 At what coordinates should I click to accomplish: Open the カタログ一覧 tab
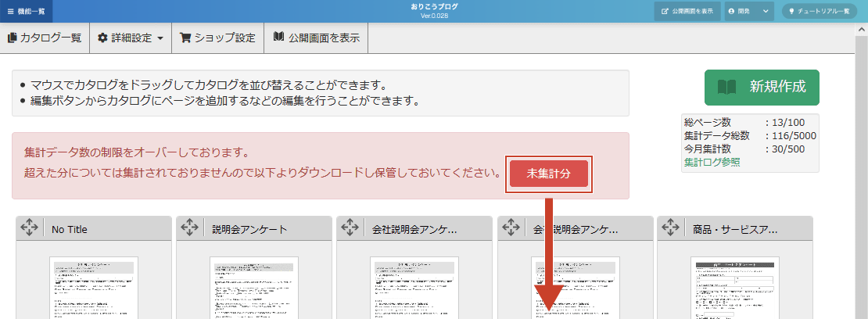(x=45, y=38)
